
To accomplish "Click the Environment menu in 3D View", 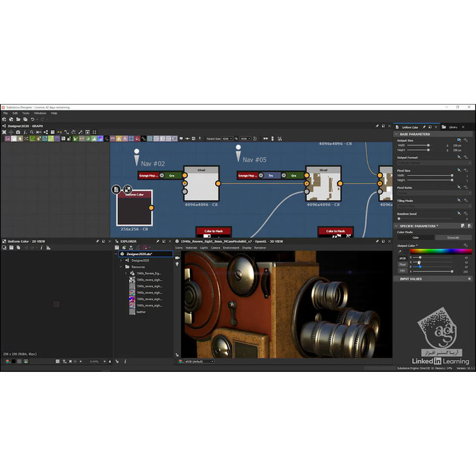I will tap(231, 248).
